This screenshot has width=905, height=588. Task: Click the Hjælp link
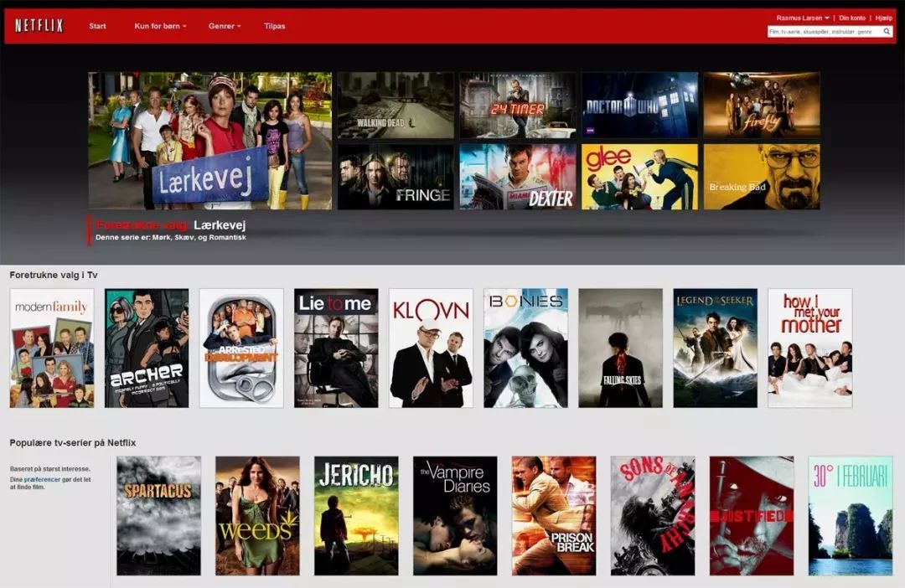point(884,18)
